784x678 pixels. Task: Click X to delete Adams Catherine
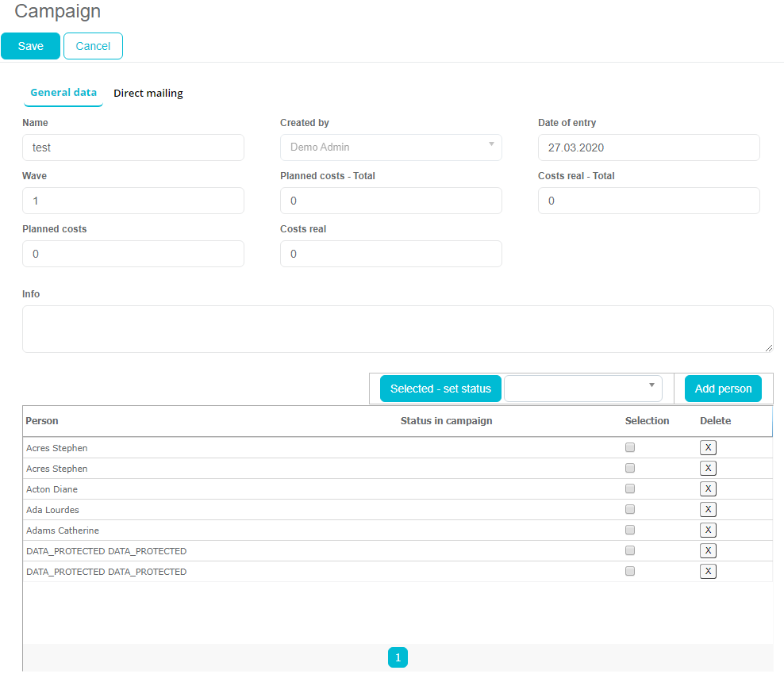(x=708, y=531)
